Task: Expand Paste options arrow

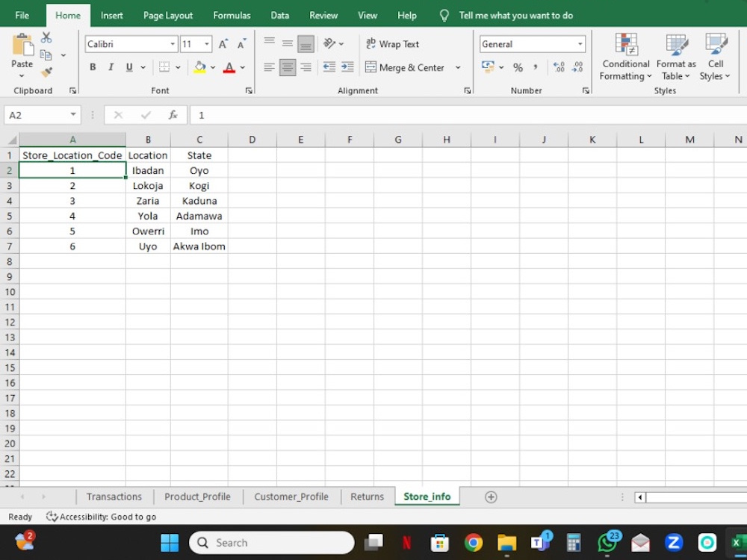Action: coord(22,75)
